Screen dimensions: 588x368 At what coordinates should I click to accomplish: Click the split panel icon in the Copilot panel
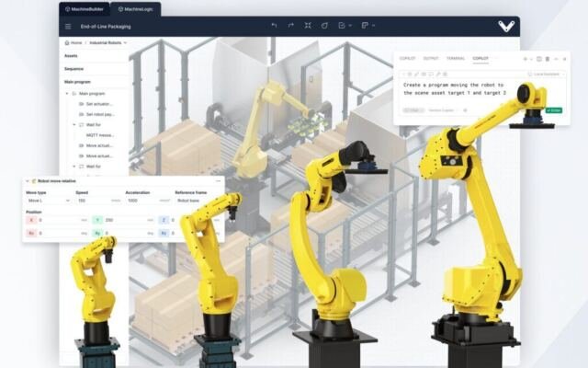click(x=539, y=59)
